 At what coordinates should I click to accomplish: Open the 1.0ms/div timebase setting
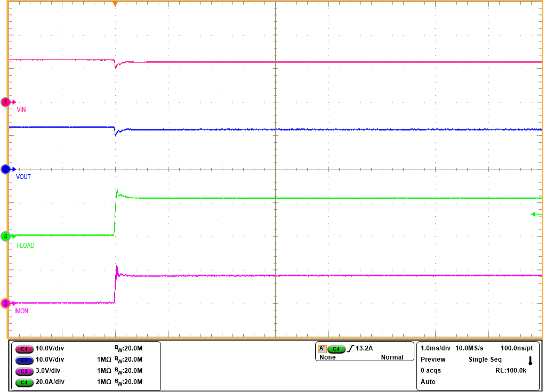(436, 348)
